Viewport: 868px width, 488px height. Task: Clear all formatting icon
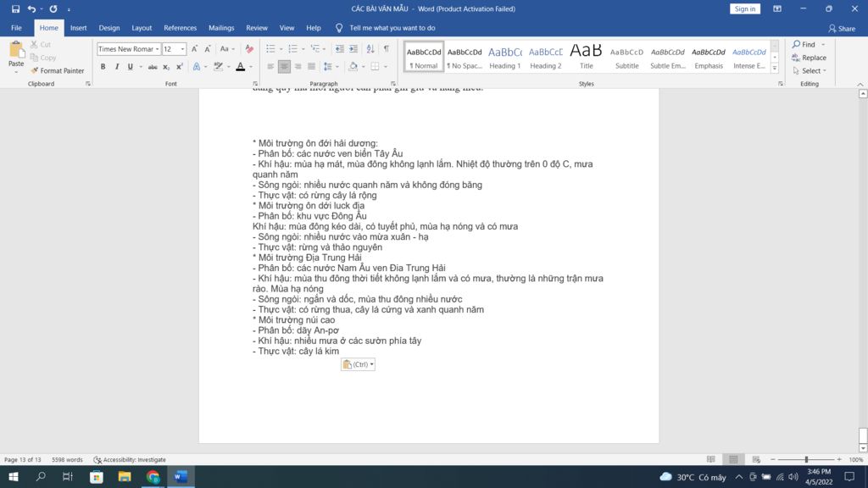tap(249, 49)
